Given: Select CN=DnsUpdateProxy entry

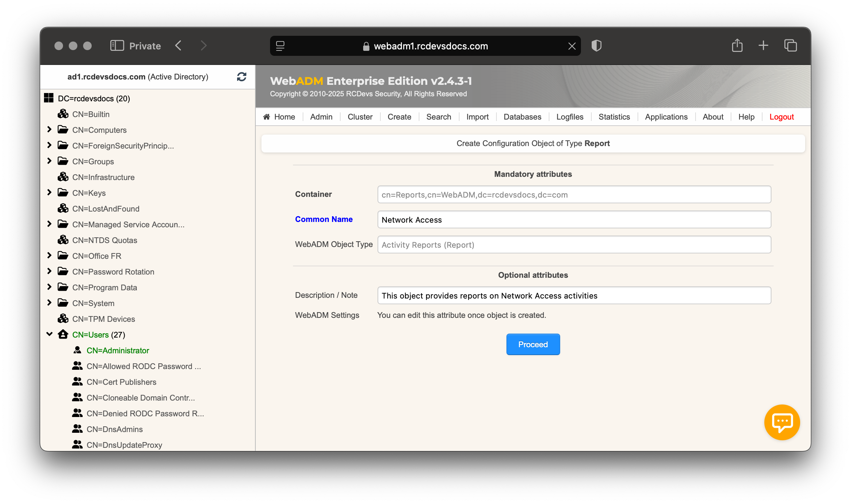Looking at the screenshot, I should pyautogui.click(x=124, y=445).
